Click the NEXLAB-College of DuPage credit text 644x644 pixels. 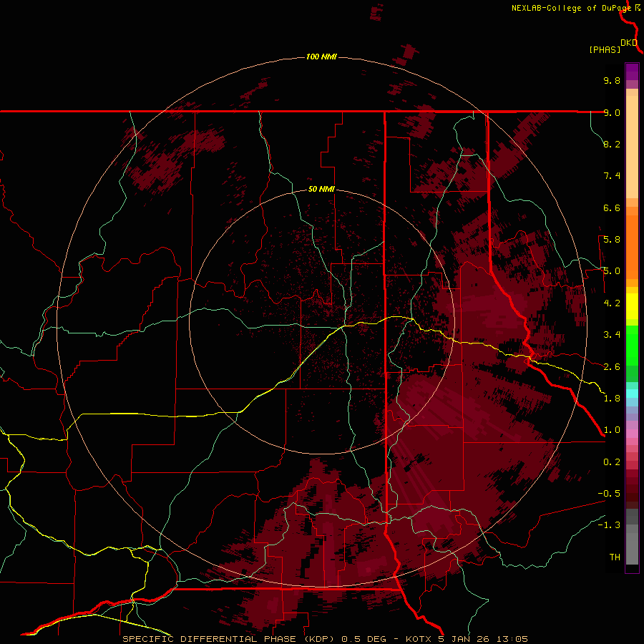pyautogui.click(x=571, y=8)
